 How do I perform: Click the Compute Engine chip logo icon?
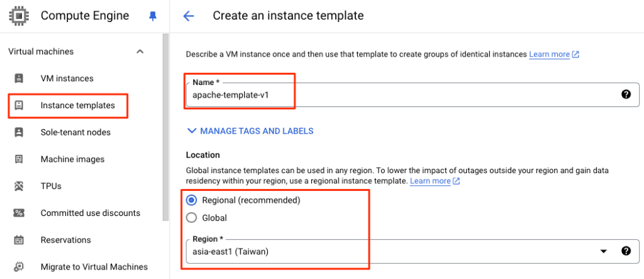19,16
